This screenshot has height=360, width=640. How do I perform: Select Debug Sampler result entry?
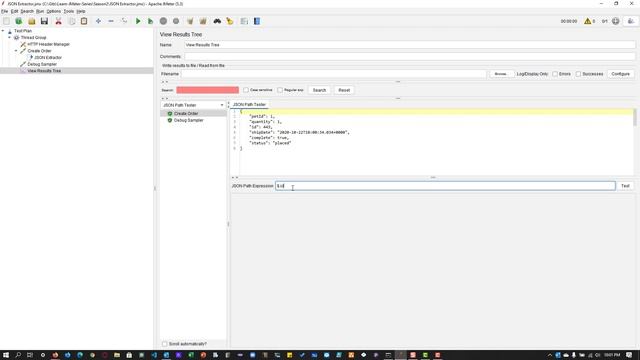(x=189, y=120)
